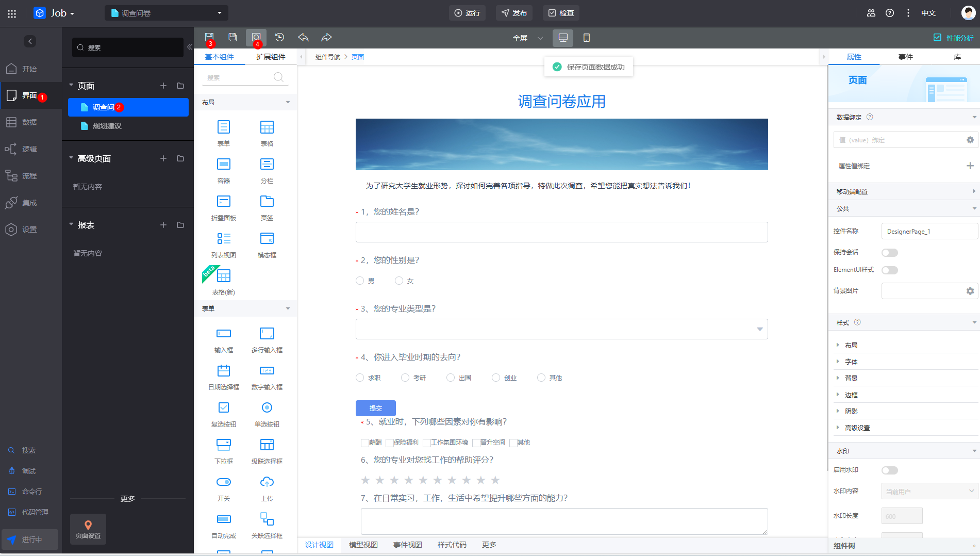Switch to the 事件 tab
Image resolution: width=980 pixels, height=556 pixels.
[x=906, y=57]
